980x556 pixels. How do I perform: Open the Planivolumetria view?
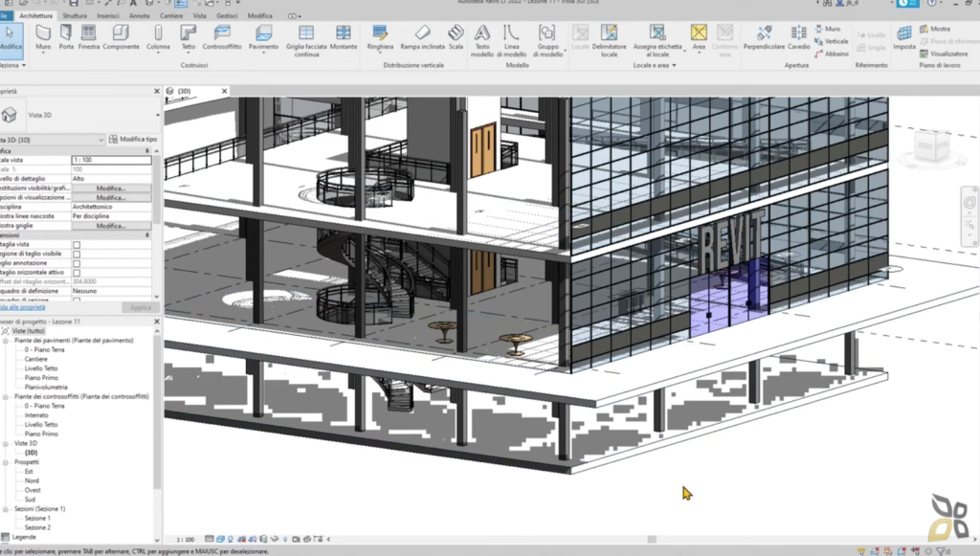click(46, 388)
